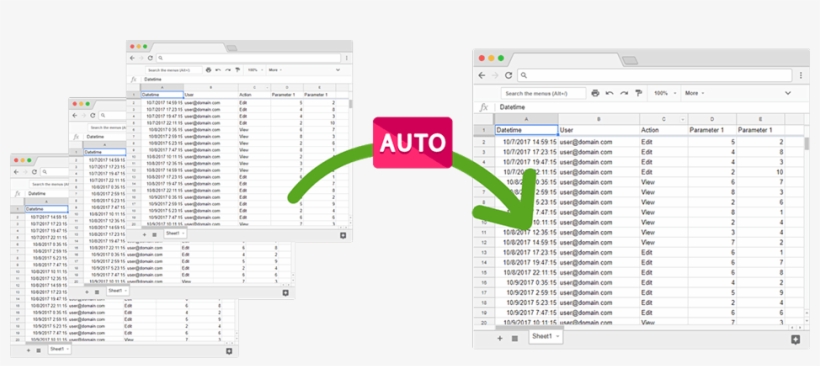
Task: Add a sheet in the bottom-left window
Action: (28, 350)
